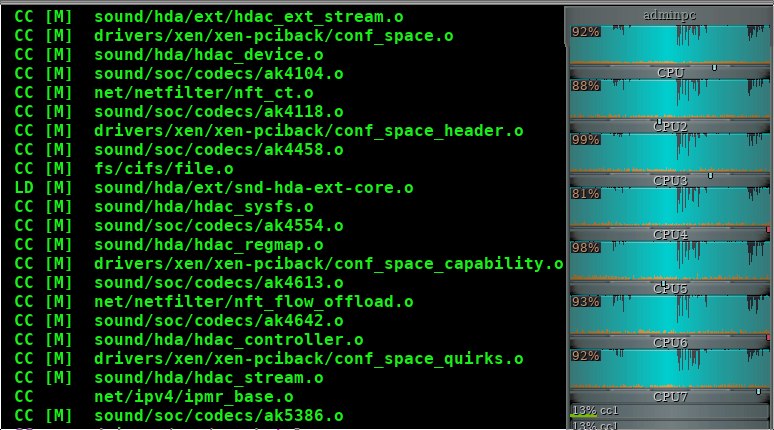Click the 81% CPU usage chart

click(x=670, y=206)
